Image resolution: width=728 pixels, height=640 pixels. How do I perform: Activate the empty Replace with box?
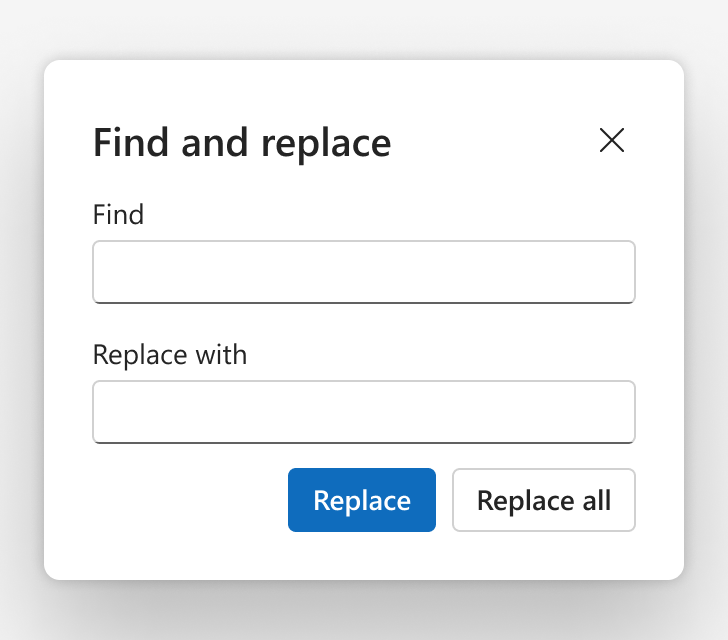tap(364, 412)
